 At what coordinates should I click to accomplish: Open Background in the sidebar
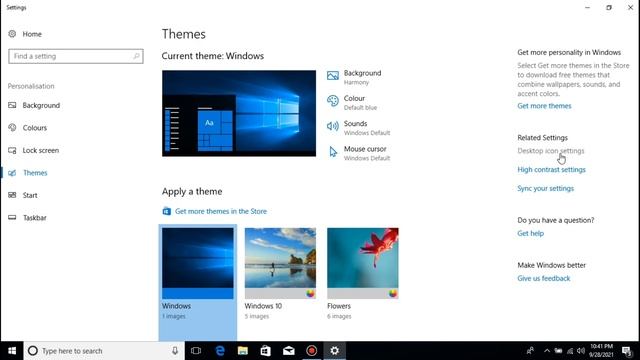point(34,105)
